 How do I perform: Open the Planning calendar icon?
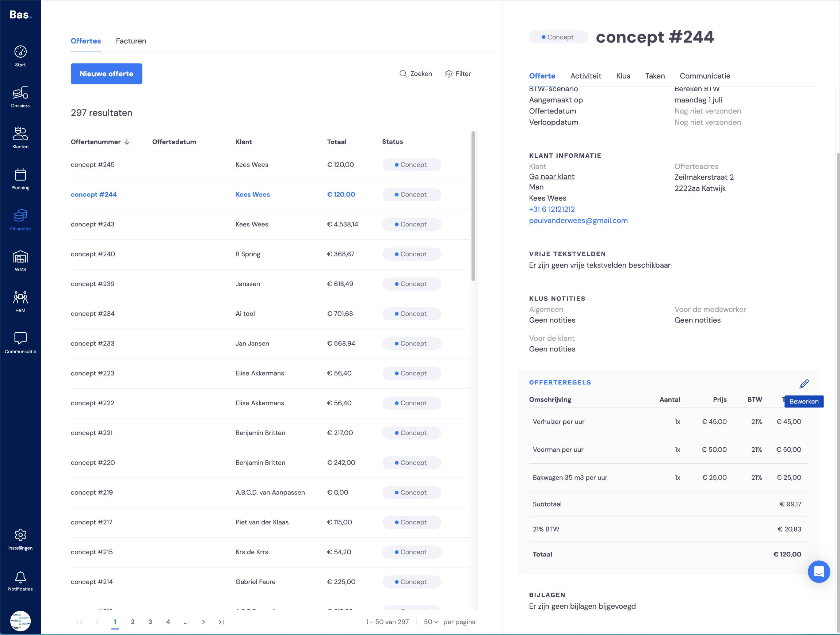[x=20, y=175]
